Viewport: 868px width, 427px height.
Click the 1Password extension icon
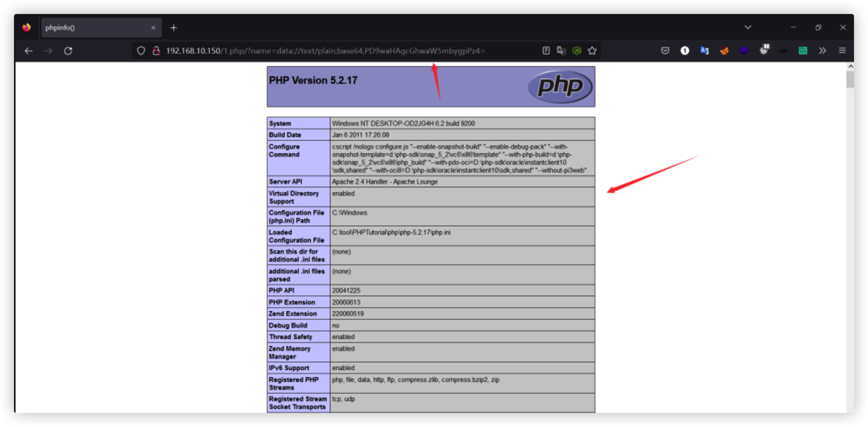684,51
